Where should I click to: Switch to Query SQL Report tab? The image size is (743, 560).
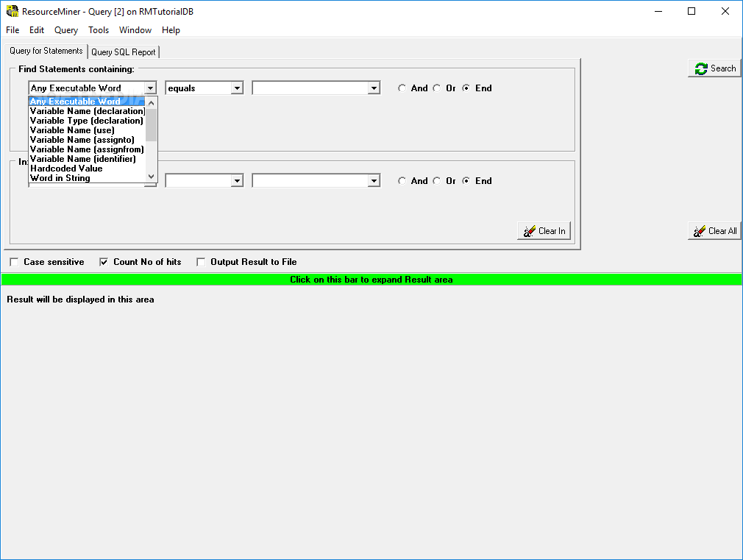(x=123, y=52)
